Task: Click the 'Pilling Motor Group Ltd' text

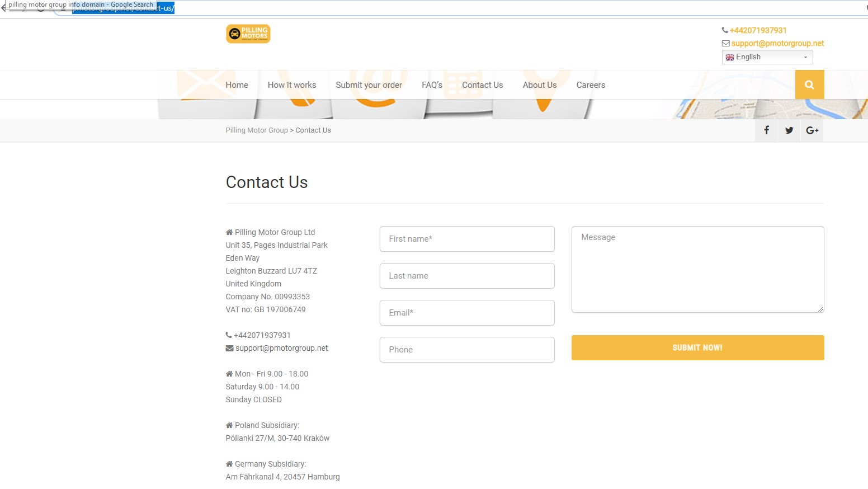Action: 275,232
